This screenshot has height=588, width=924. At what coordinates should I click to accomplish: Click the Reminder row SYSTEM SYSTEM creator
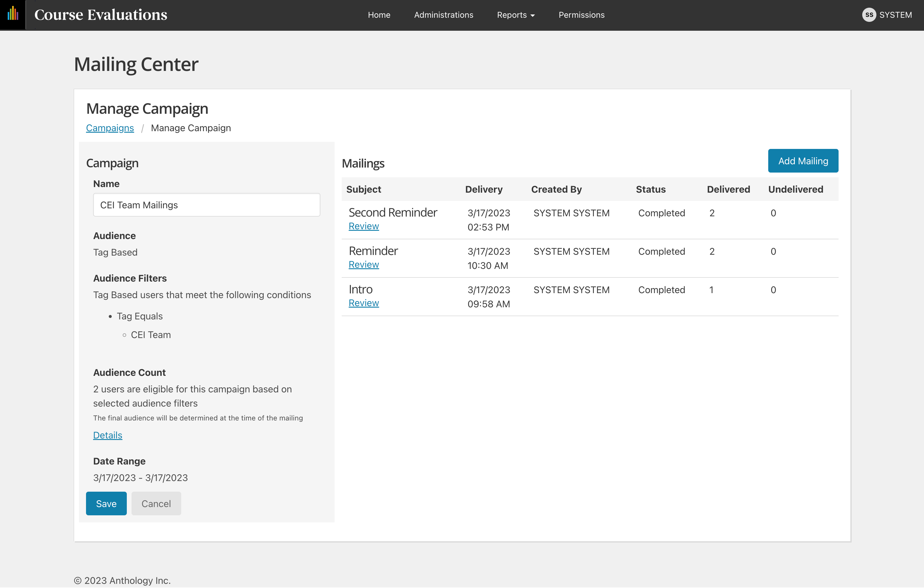coord(571,251)
